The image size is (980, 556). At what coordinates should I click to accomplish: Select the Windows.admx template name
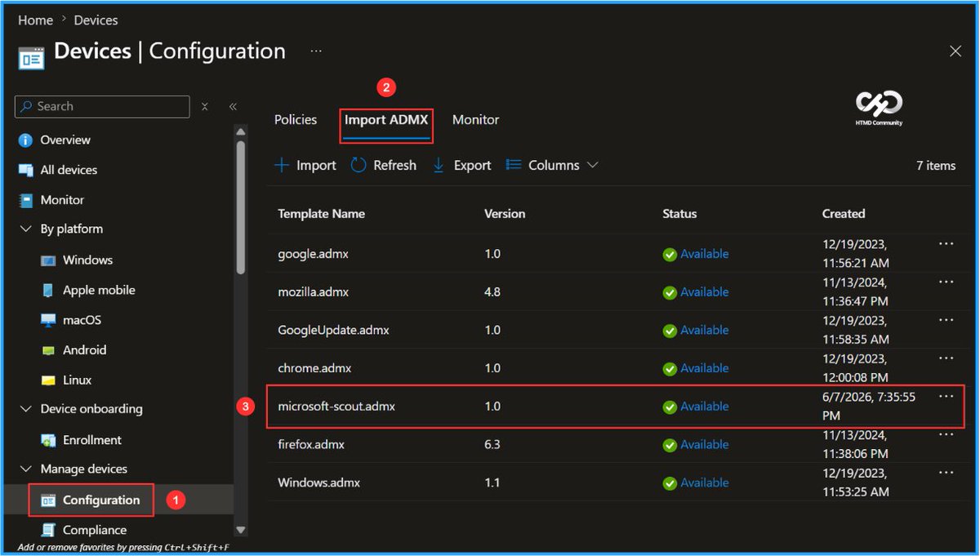(x=319, y=483)
